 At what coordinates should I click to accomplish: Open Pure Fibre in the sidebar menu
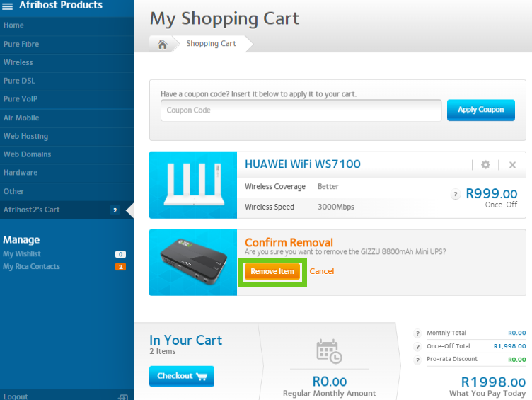click(21, 44)
